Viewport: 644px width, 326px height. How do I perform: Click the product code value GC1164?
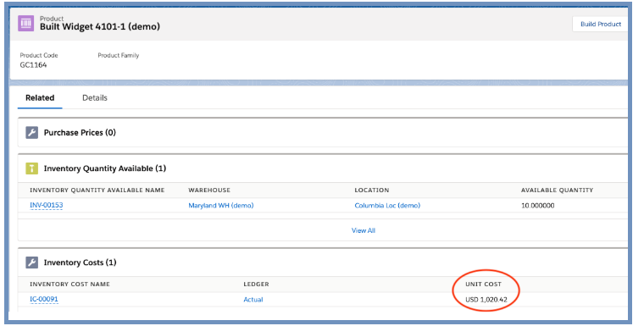coord(33,65)
